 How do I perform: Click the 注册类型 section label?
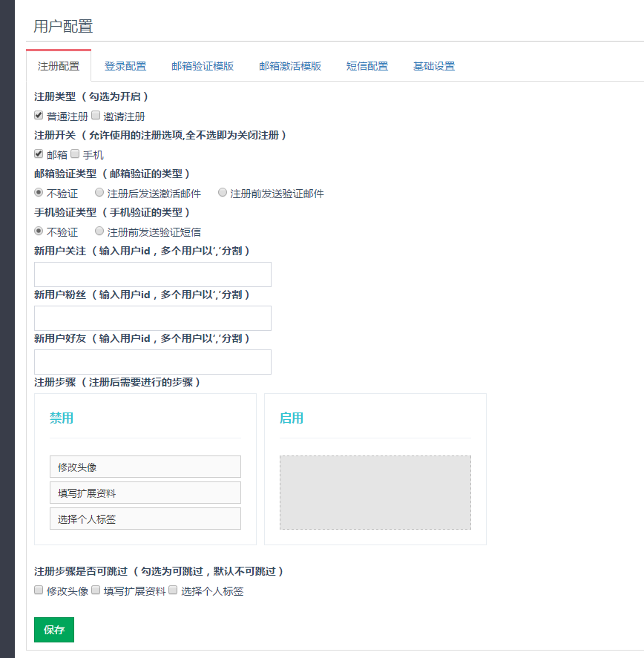pos(55,96)
